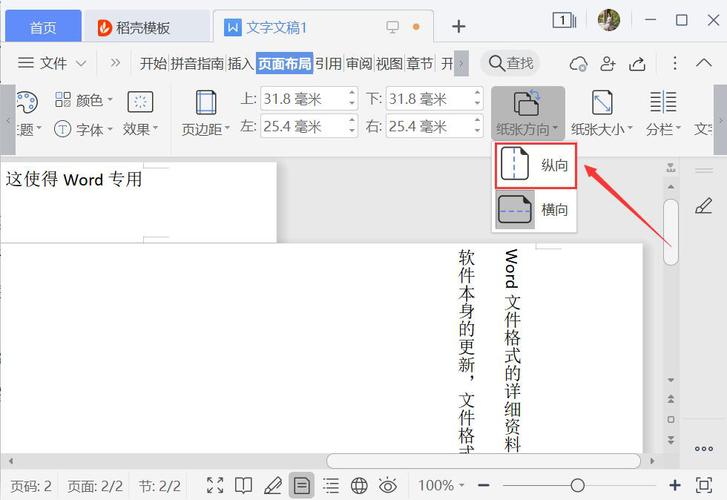This screenshot has width=727, height=500.
Task: Switch to the 插入 ribbon tab
Action: 240,63
